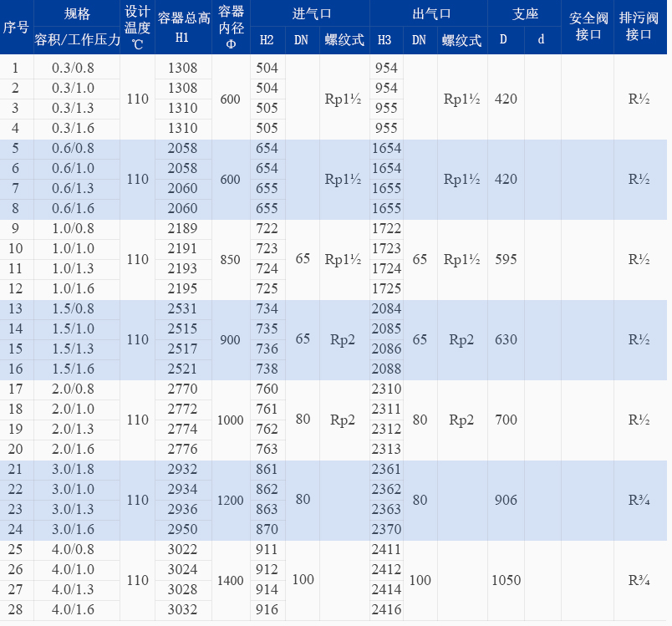
Task: Click the 容积/工作压力 sub-header
Action: (77, 40)
